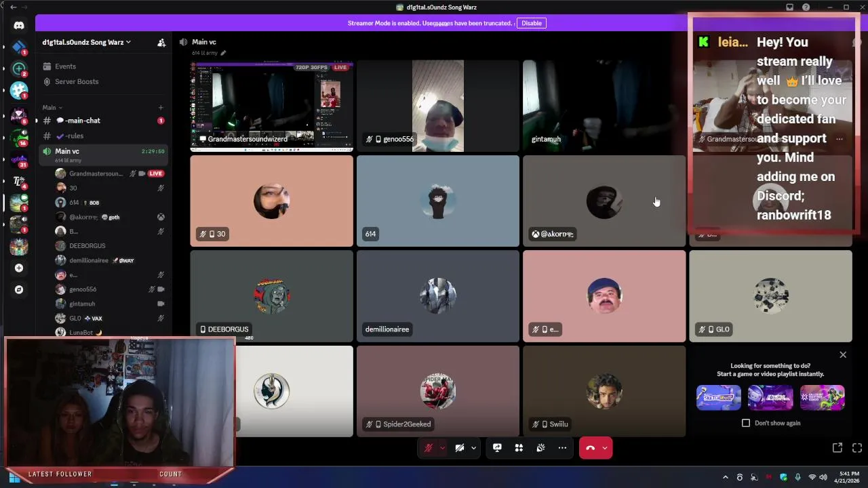The width and height of the screenshot is (868, 488).
Task: Open server dropdown d1g1tal.s0undz Song Warz
Action: coord(87,42)
